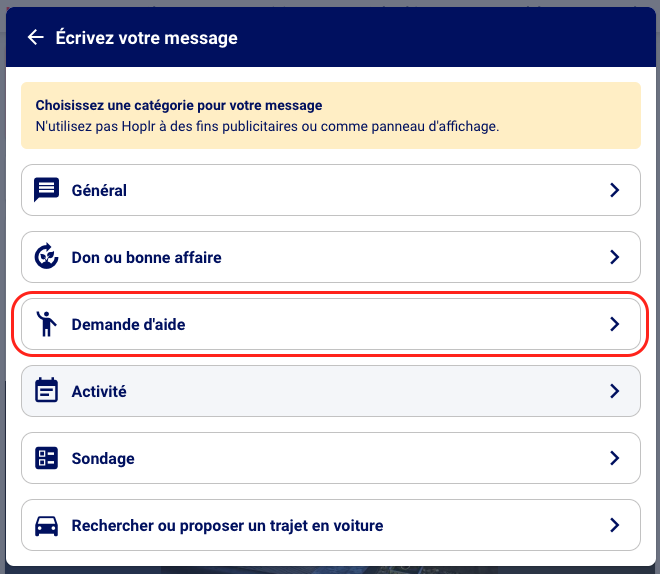Screen dimensions: 660x574
Task: Select Rechercher ou proposer un trajet en voiture
Action: coord(227,525)
